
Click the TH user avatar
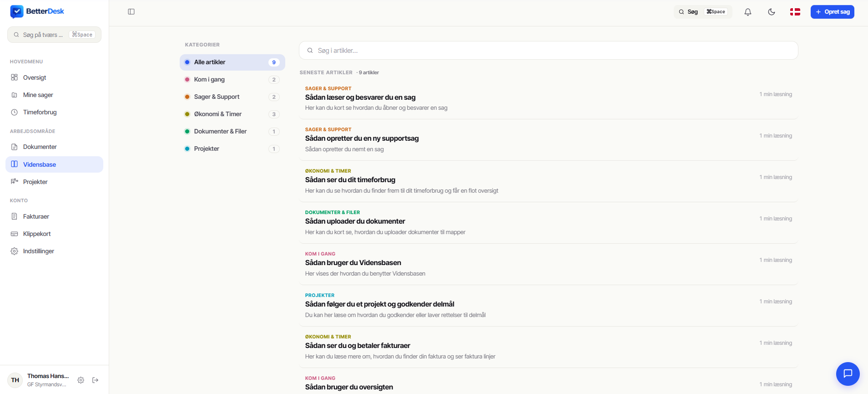pyautogui.click(x=15, y=380)
